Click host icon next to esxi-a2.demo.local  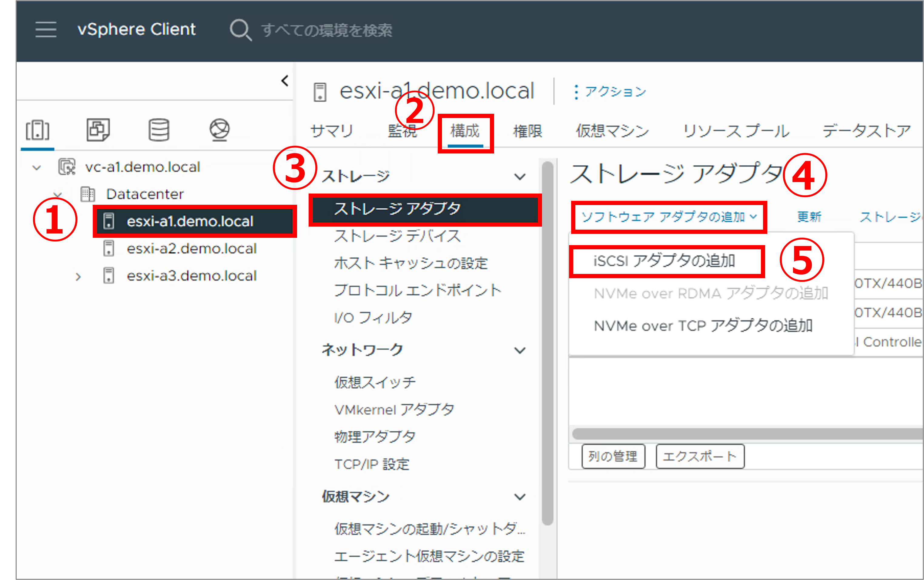109,248
